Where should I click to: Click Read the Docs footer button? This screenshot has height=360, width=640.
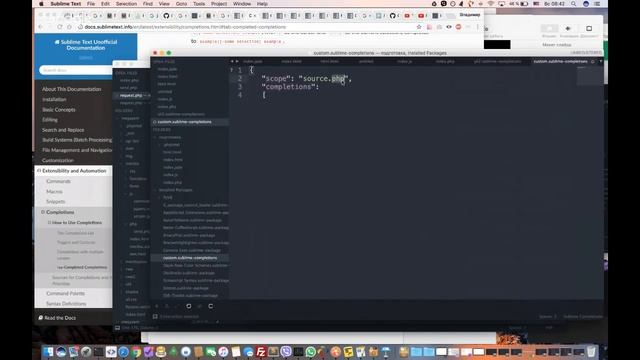[x=57, y=318]
